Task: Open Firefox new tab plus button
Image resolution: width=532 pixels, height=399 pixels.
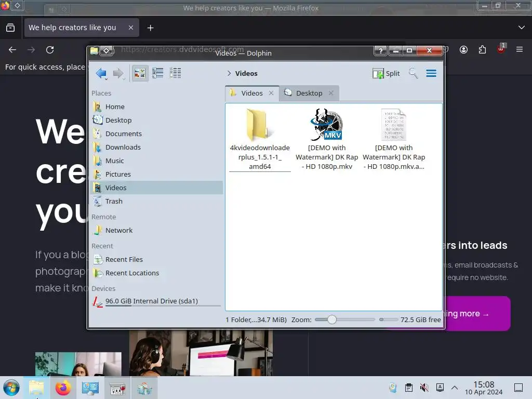Action: coord(150,28)
